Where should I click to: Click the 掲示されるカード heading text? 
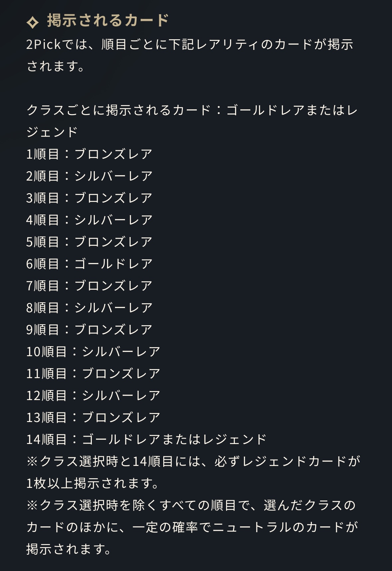(x=108, y=20)
